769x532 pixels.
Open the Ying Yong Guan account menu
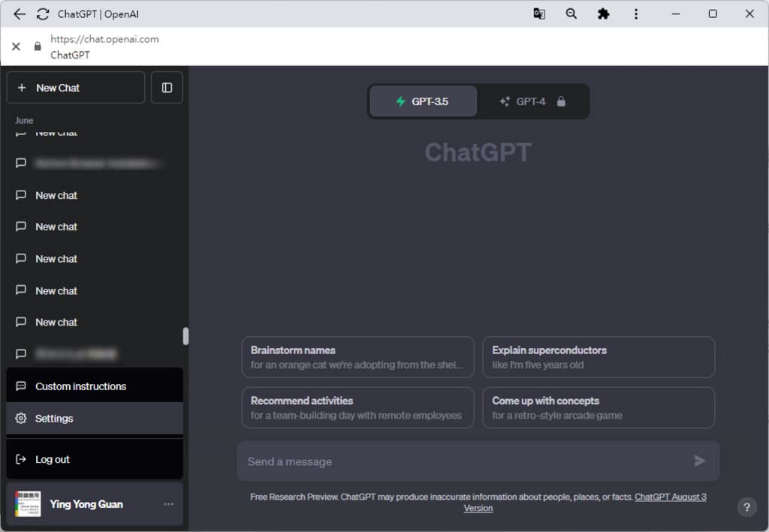(95, 504)
